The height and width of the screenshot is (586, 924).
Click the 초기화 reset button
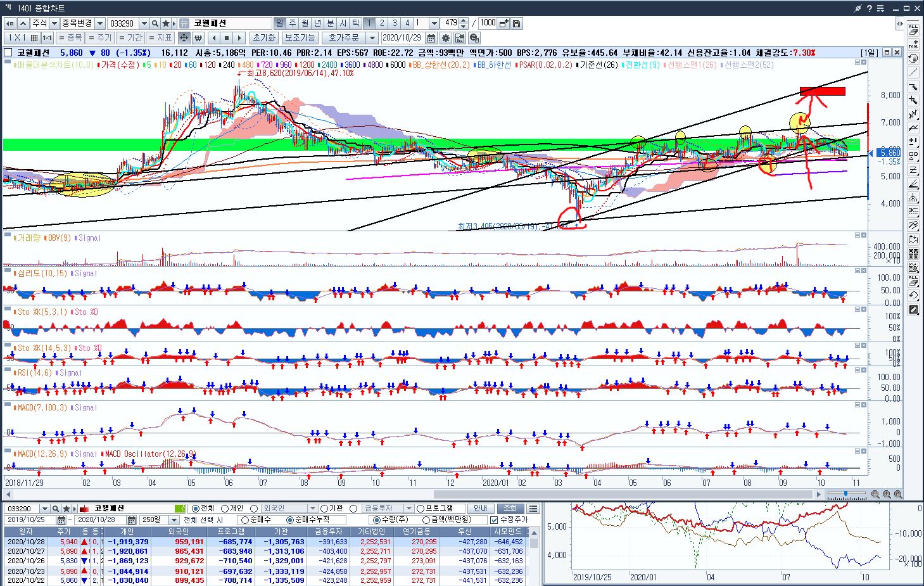coord(263,38)
